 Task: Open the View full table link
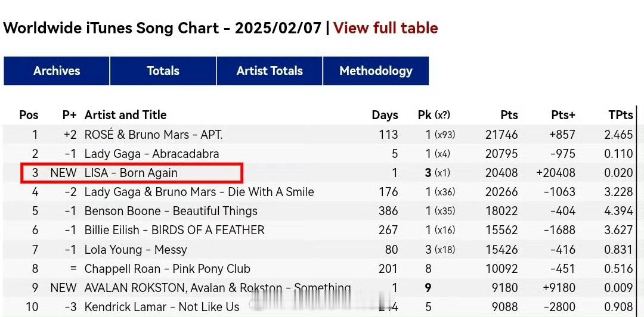pos(385,28)
